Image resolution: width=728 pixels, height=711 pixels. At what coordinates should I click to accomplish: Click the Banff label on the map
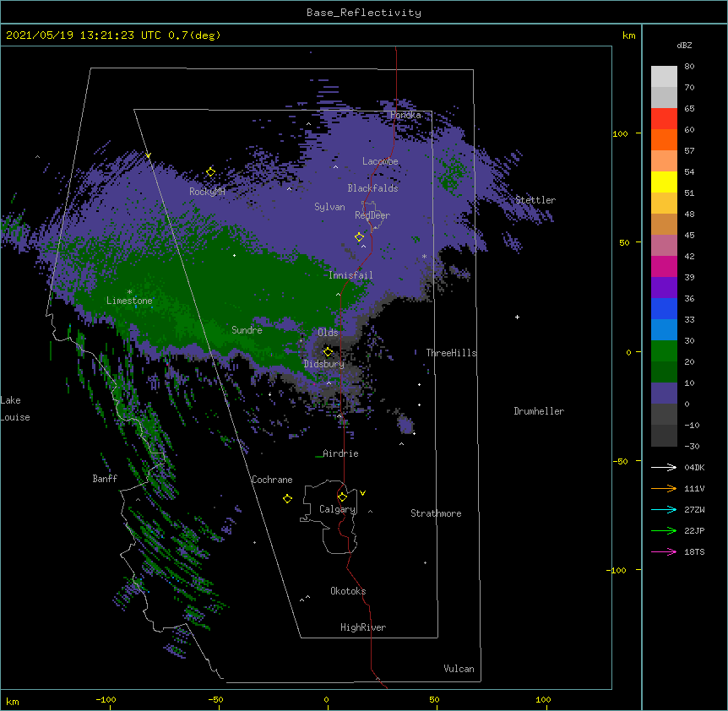pos(105,479)
